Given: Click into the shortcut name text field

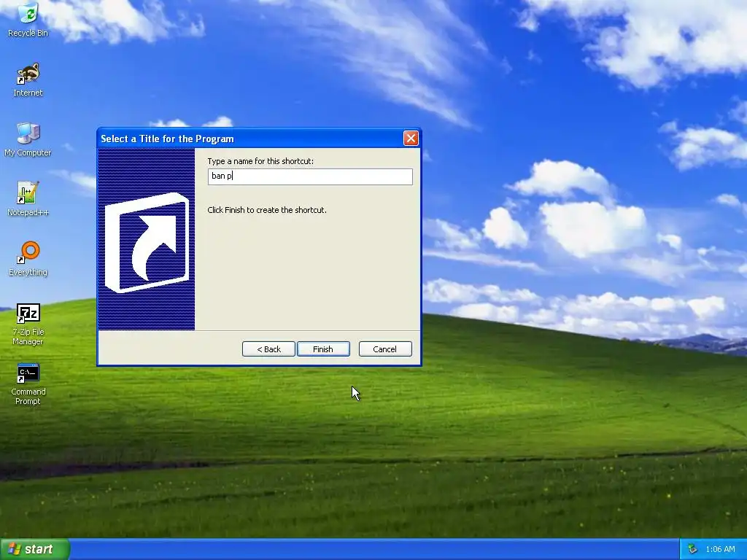Looking at the screenshot, I should 310,176.
